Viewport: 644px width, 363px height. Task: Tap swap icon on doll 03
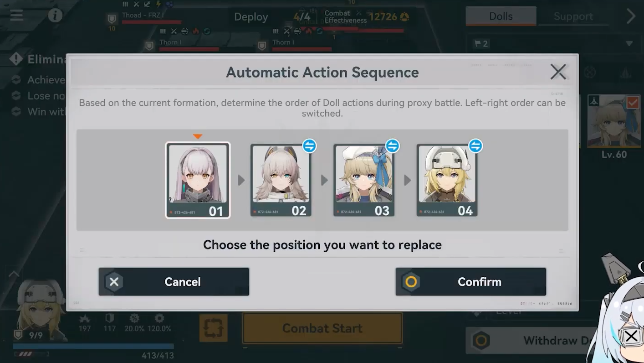click(392, 146)
